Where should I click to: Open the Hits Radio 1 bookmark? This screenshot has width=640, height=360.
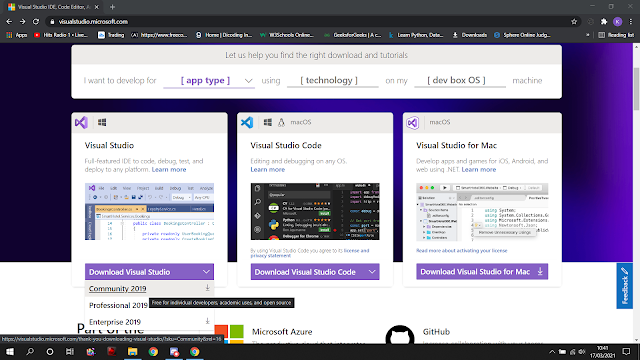pyautogui.click(x=61, y=35)
